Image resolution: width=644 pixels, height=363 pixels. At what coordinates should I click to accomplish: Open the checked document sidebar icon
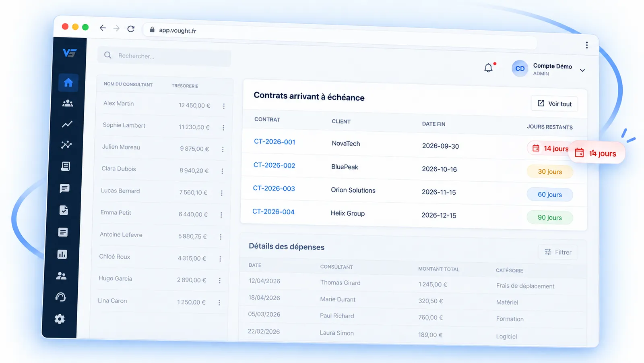64,210
